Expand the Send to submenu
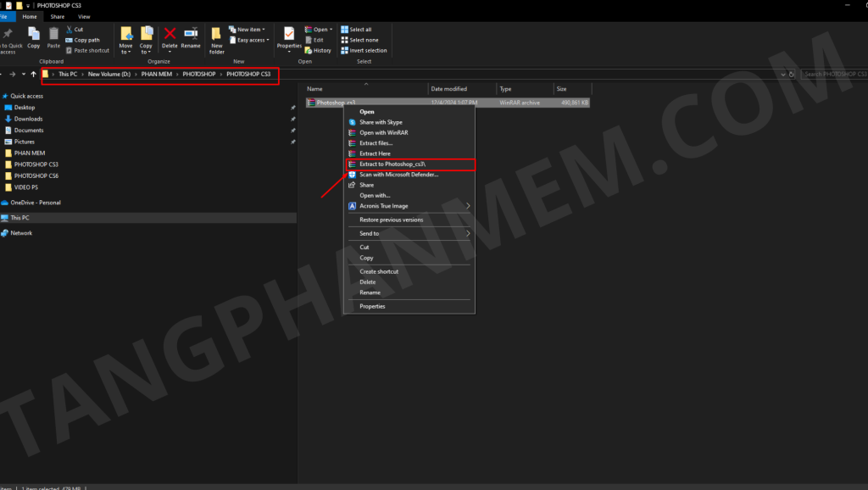The height and width of the screenshot is (490, 868). pos(467,233)
